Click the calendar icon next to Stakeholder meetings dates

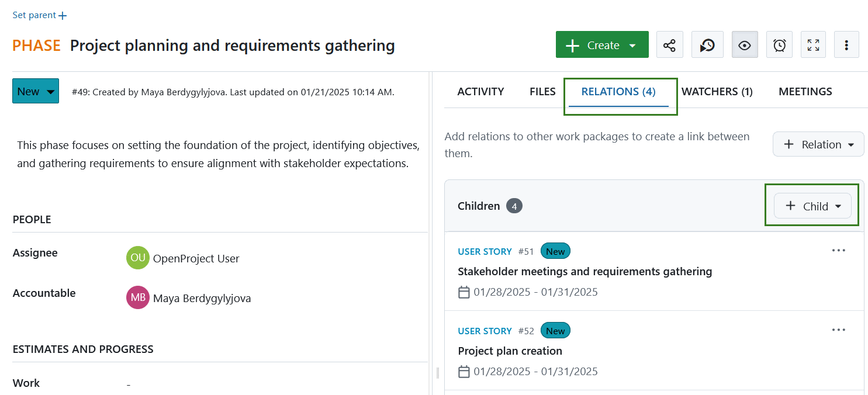(x=464, y=292)
